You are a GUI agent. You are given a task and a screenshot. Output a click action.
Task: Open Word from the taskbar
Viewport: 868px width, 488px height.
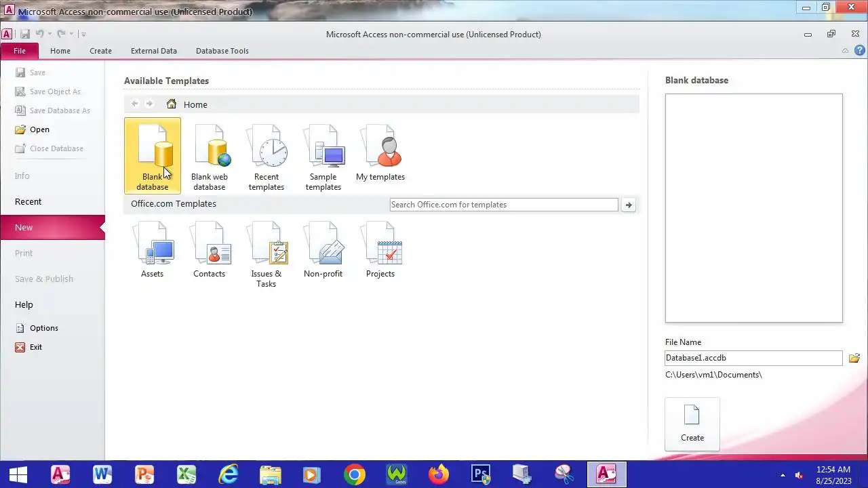102,474
